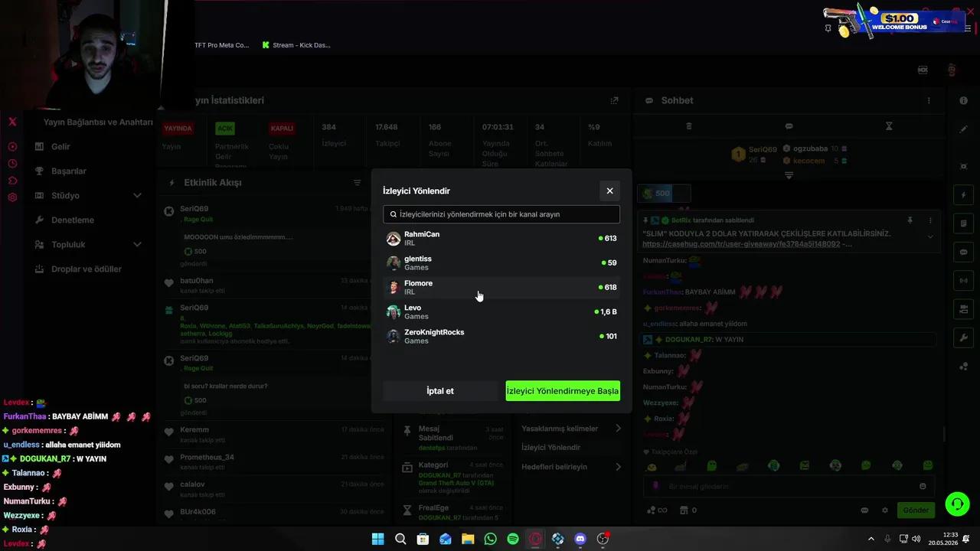Expand the chat leaderboard arrow
Image resolution: width=980 pixels, height=551 pixels.
click(789, 175)
